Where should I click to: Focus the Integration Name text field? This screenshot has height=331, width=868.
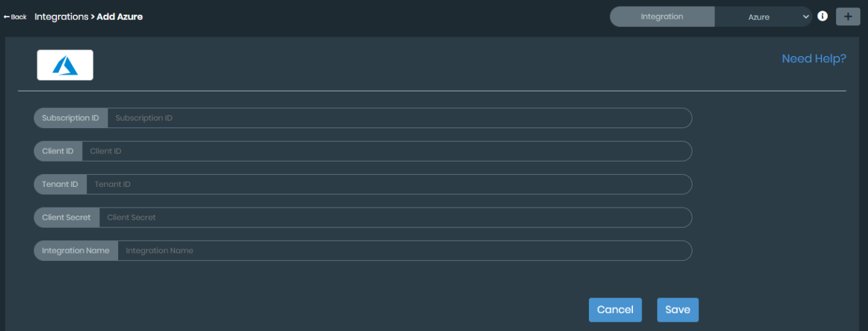point(405,250)
